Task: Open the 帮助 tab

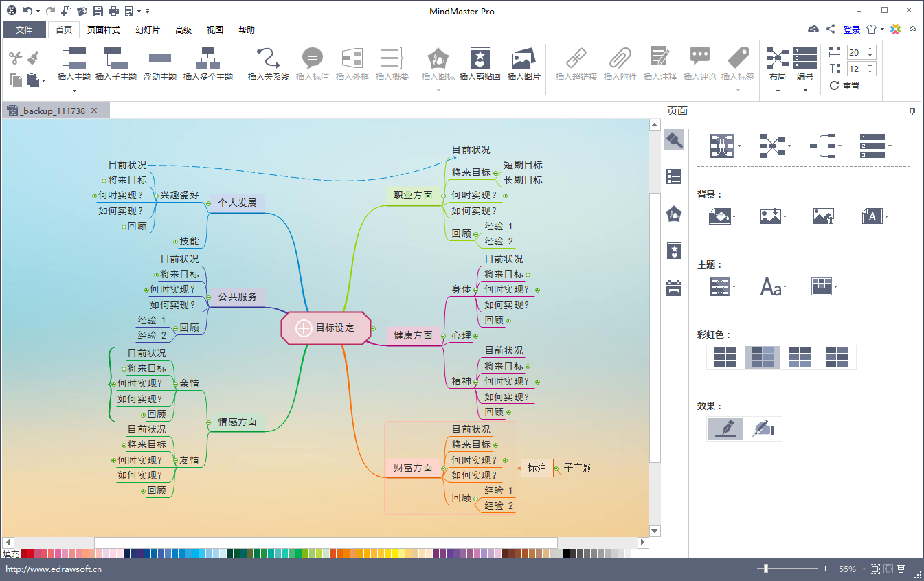Action: coord(247,30)
